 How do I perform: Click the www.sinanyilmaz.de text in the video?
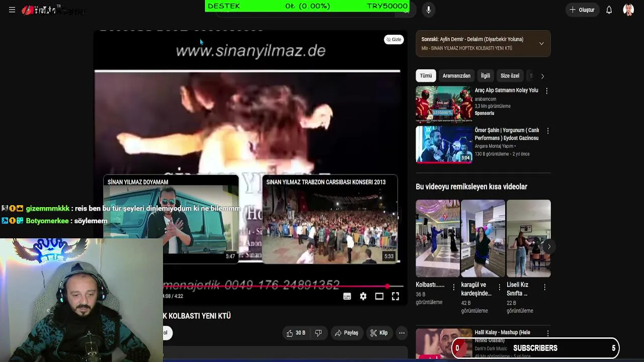[x=251, y=51]
